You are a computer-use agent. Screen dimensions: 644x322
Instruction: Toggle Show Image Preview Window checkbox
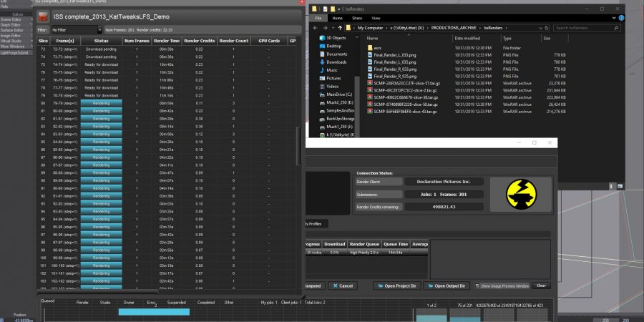pyautogui.click(x=476, y=286)
